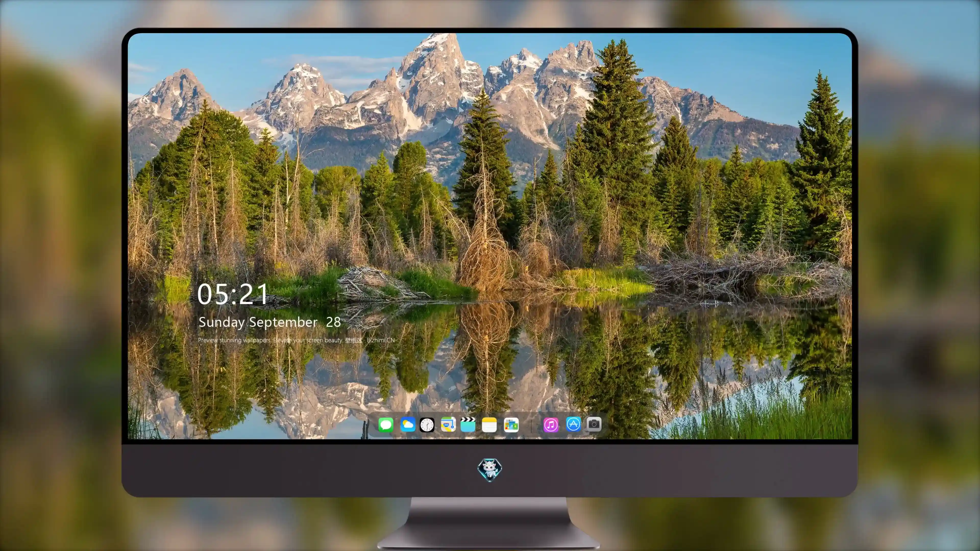Open the green Messages app in the dock
The width and height of the screenshot is (980, 551).
pos(386,425)
